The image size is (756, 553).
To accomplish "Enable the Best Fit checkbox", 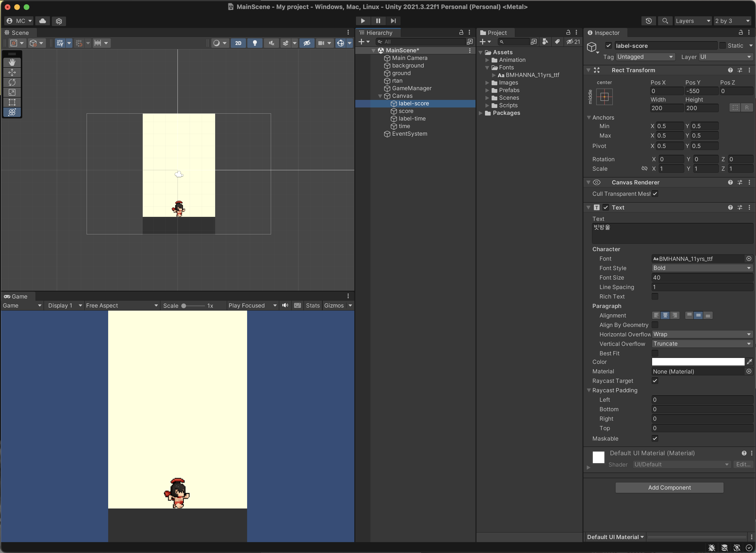I will 655,353.
